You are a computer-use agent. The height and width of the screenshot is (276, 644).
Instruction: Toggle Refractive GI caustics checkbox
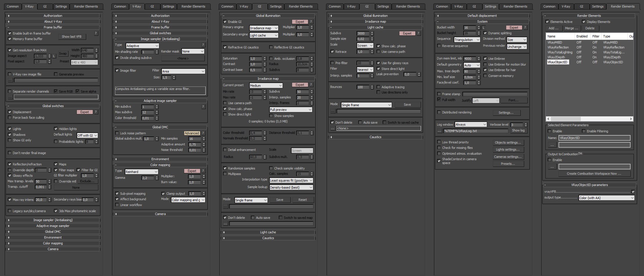[x=225, y=47]
